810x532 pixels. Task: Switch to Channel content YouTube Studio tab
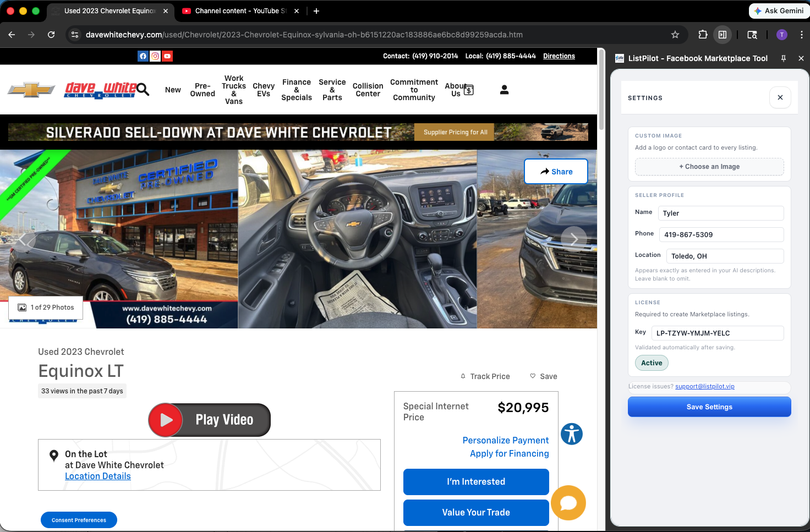coord(240,11)
